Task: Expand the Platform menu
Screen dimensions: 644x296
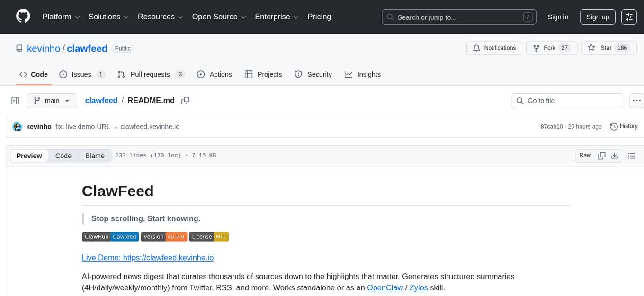Action: 61,17
